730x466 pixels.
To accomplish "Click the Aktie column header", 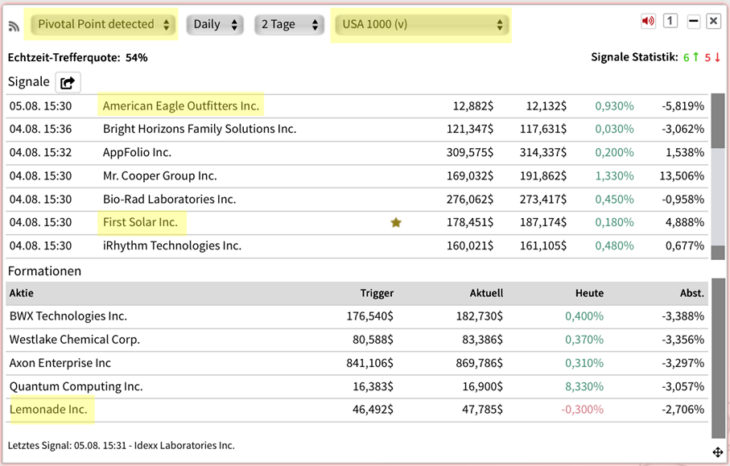I will click(x=21, y=293).
